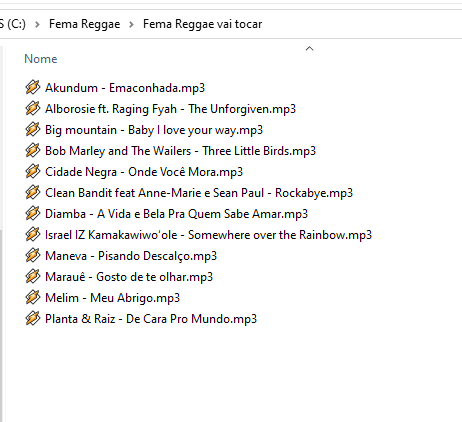Select Clean Bandit feat Anne-Marie e Sean Paul - Rockabye.mp3
This screenshot has width=462, height=422.
click(199, 193)
